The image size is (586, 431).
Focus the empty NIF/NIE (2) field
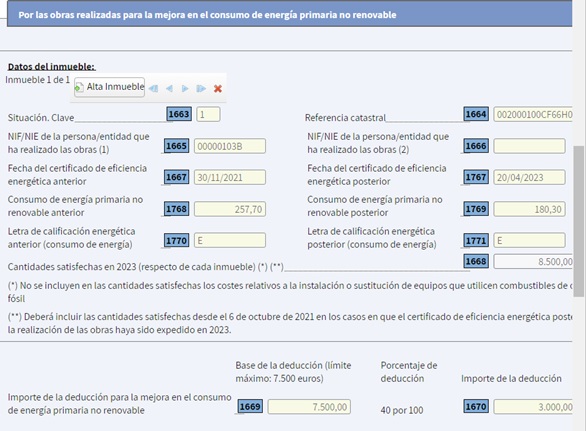point(530,146)
